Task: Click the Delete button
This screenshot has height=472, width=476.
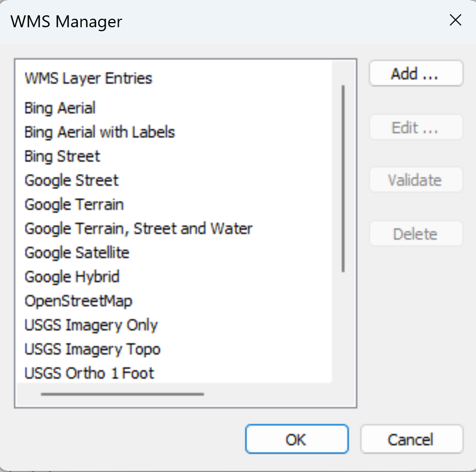Action: (x=416, y=234)
